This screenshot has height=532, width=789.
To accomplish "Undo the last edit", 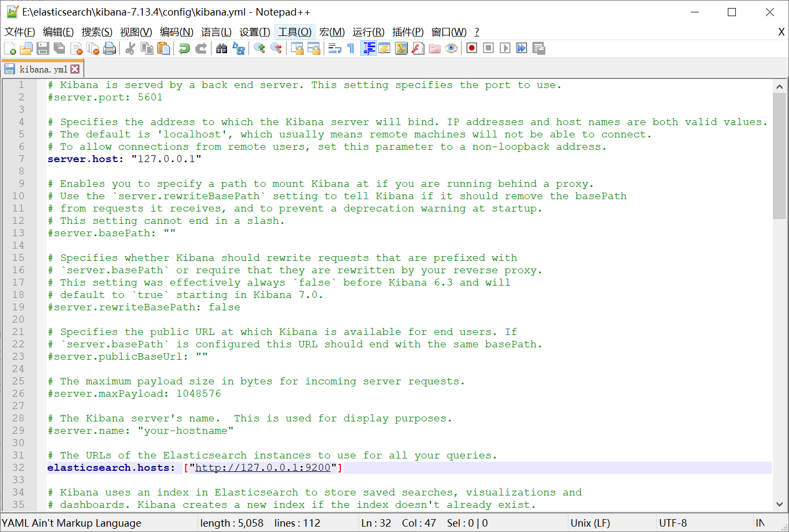I will click(x=184, y=48).
